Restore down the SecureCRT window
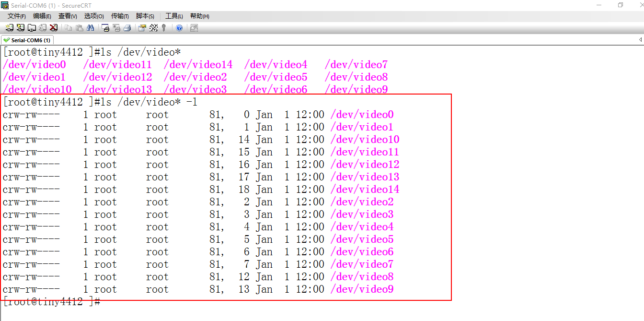This screenshot has width=644, height=321. click(x=621, y=5)
